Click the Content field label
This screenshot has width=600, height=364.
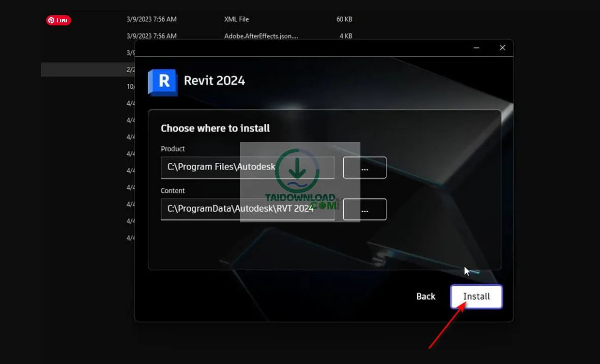tap(173, 190)
